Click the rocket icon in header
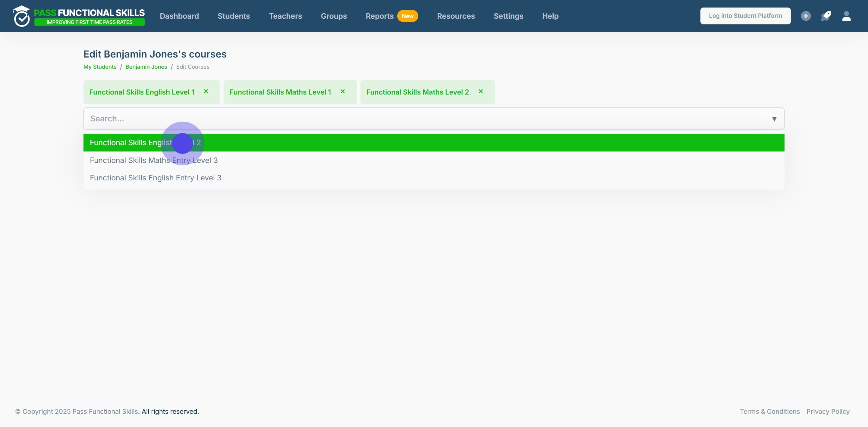This screenshot has height=427, width=868. (x=826, y=16)
